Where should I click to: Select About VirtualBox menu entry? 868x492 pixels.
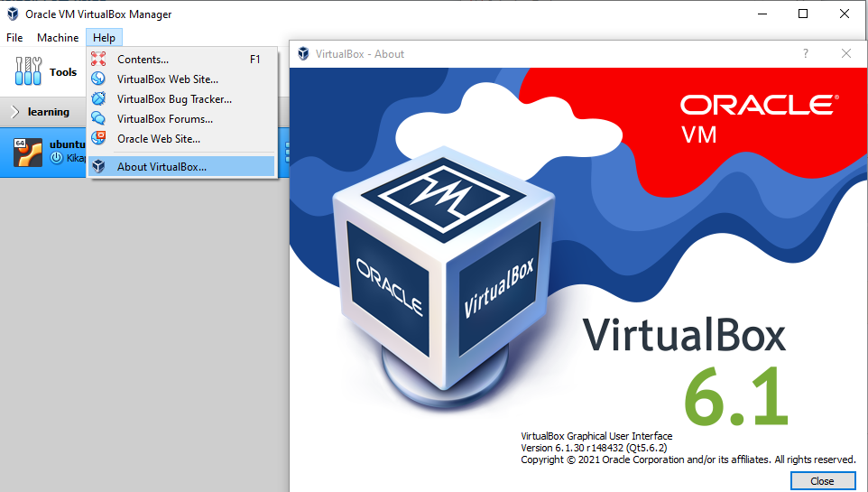(x=181, y=167)
